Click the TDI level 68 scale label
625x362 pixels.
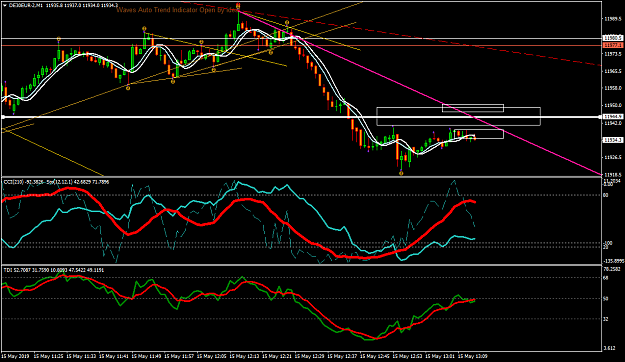(x=606, y=277)
